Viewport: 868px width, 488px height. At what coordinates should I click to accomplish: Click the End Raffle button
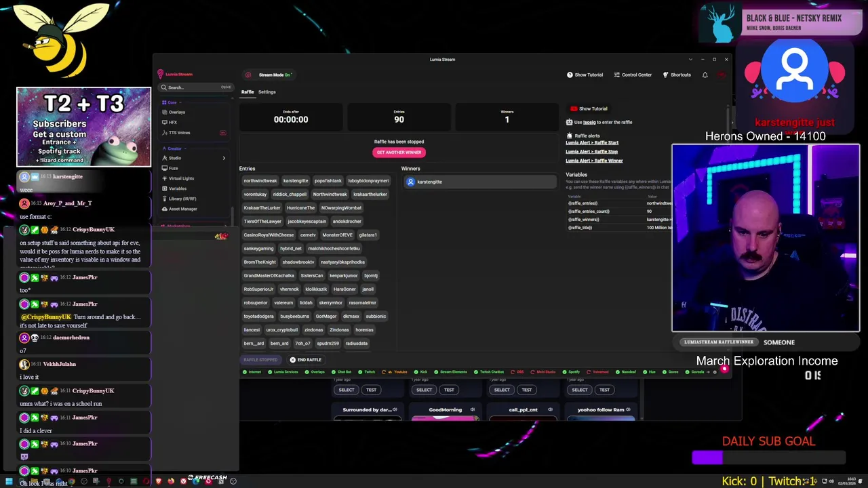[x=305, y=360]
